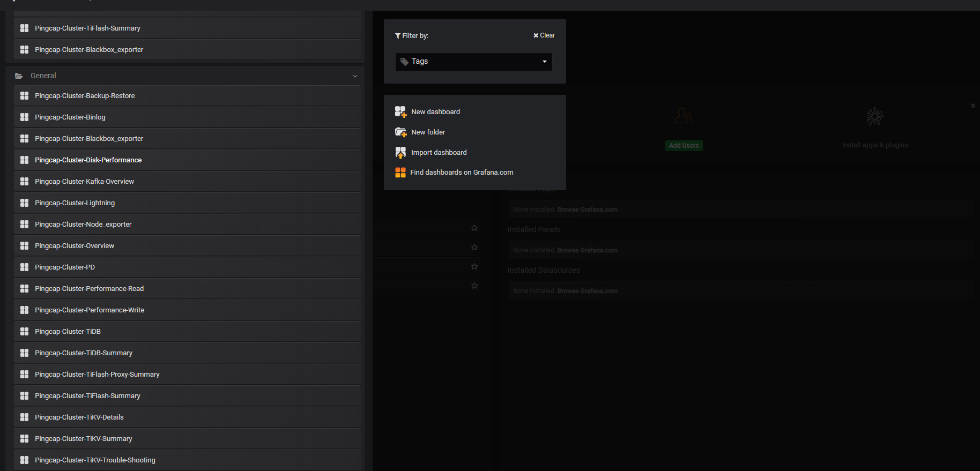Open Install apps & plugins link
980x471 pixels.
(x=875, y=145)
